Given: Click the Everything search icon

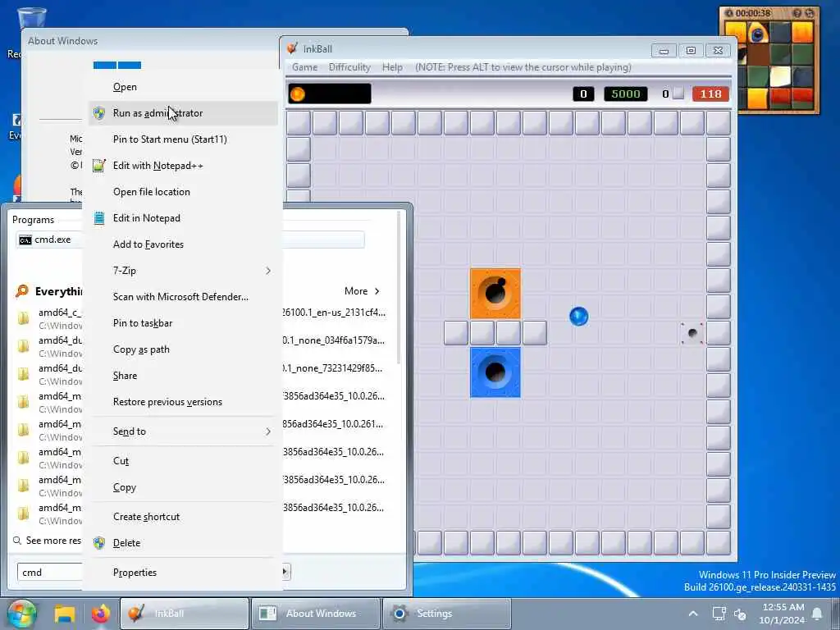Looking at the screenshot, I should tap(22, 291).
